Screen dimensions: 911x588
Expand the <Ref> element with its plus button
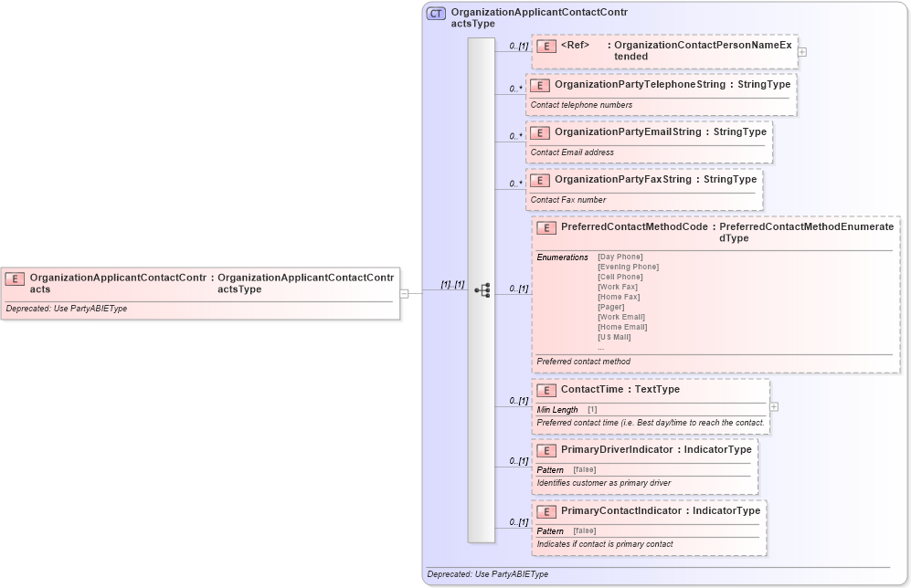[801, 51]
